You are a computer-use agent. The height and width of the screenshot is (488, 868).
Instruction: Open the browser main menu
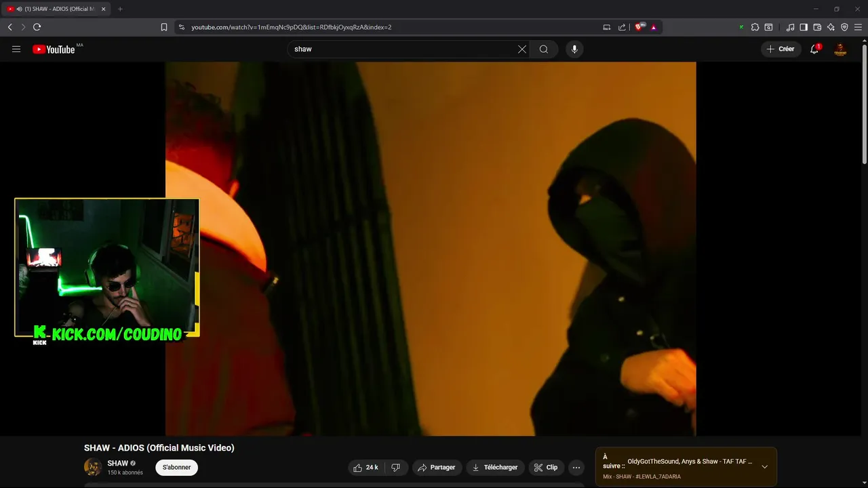point(858,27)
